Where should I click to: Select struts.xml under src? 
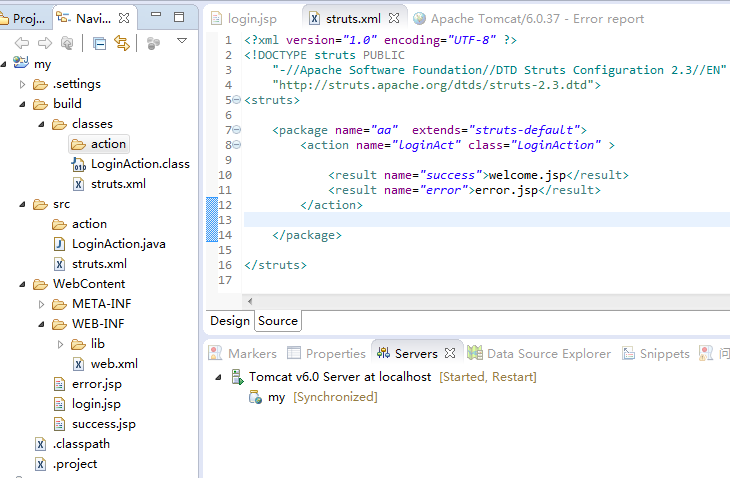point(90,264)
